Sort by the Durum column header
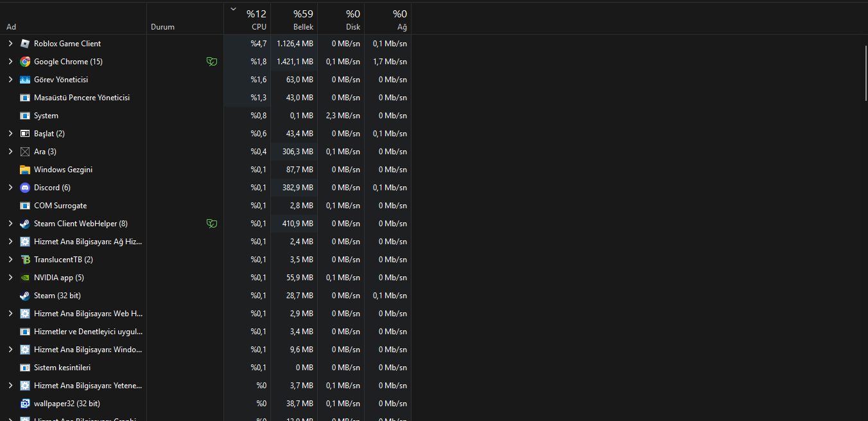The width and height of the screenshot is (868, 421). point(185,19)
